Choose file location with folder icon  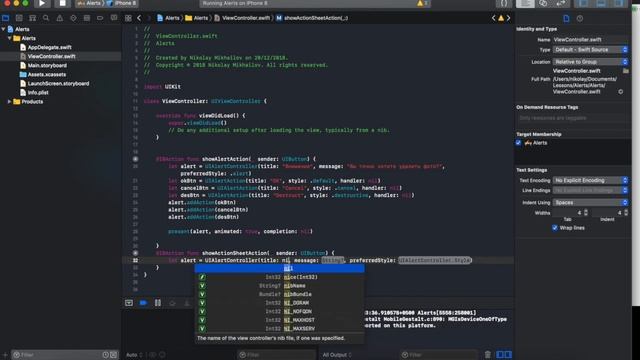625,71
